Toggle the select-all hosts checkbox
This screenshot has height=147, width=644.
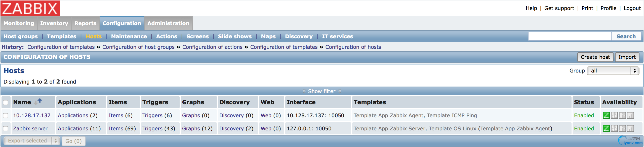click(6, 102)
